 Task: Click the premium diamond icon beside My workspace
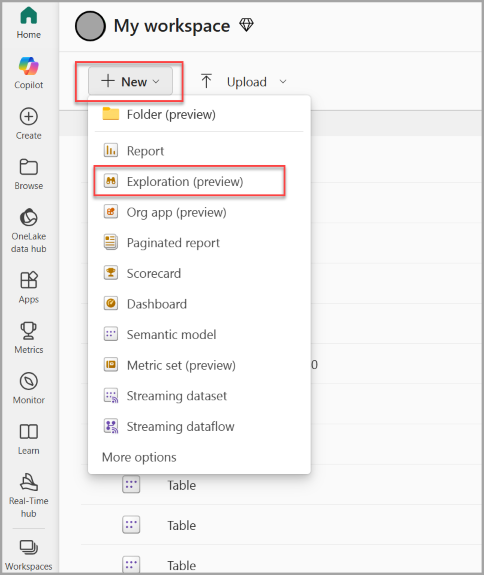pyautogui.click(x=246, y=25)
